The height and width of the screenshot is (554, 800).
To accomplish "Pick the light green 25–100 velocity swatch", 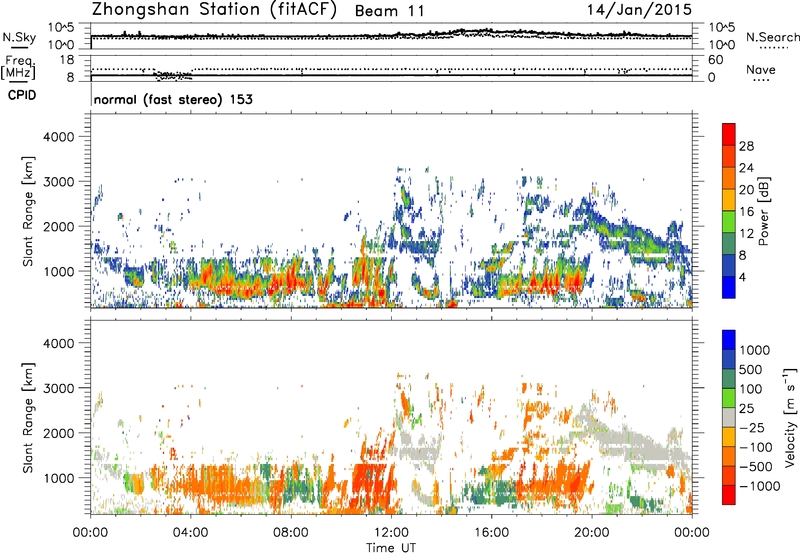I will (x=729, y=398).
